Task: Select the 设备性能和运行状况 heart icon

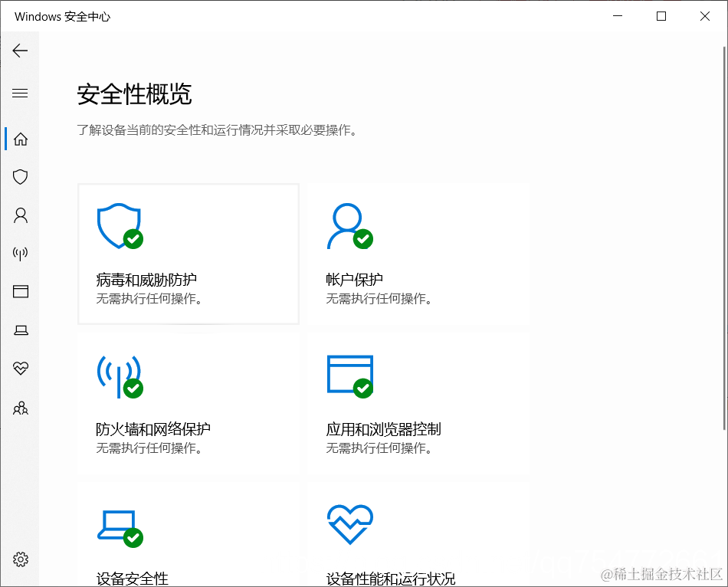Action: [21, 369]
